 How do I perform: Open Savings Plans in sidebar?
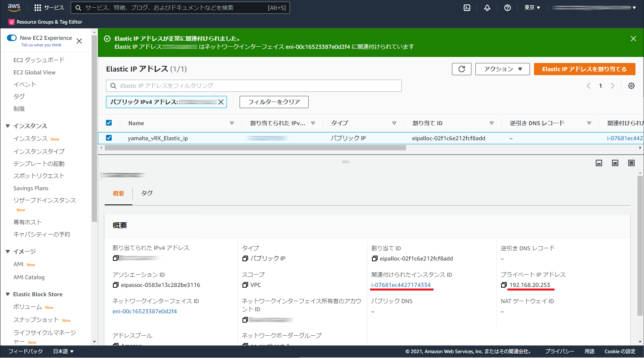tap(31, 188)
